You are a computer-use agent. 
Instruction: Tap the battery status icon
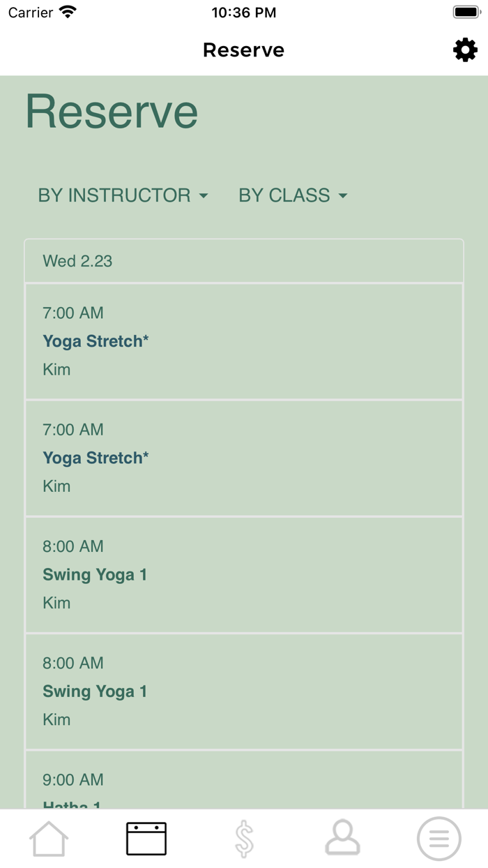466,12
